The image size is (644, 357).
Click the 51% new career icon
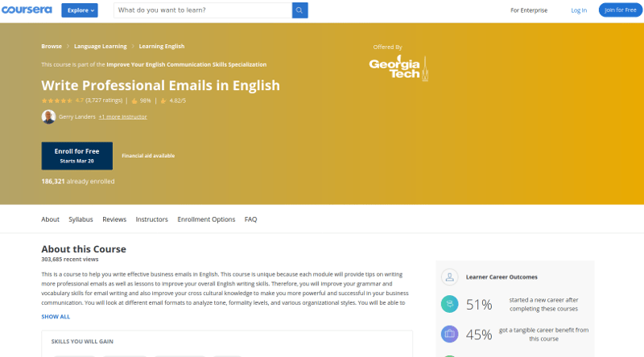point(450,304)
